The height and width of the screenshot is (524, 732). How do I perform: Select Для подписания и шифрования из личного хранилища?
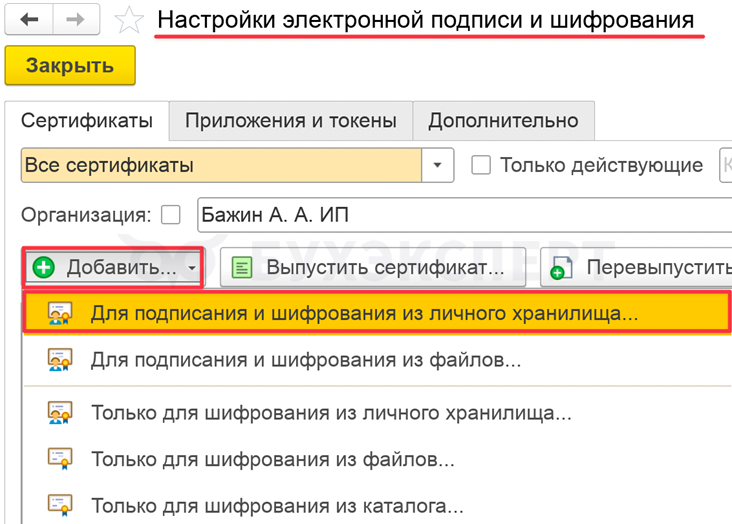click(x=364, y=313)
